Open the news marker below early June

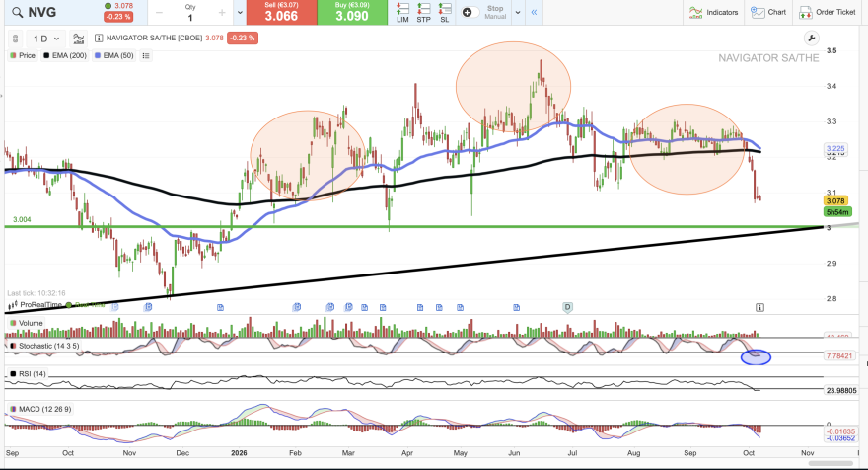[x=517, y=307]
